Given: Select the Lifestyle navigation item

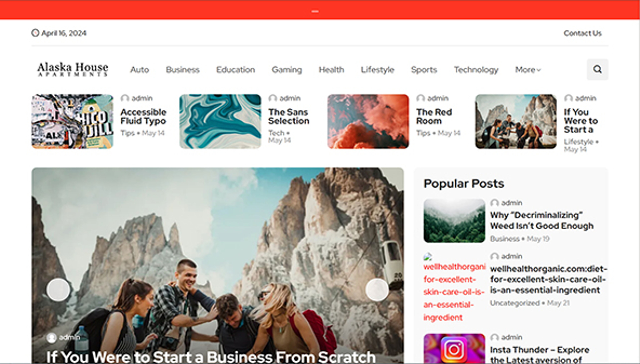Looking at the screenshot, I should tap(377, 70).
